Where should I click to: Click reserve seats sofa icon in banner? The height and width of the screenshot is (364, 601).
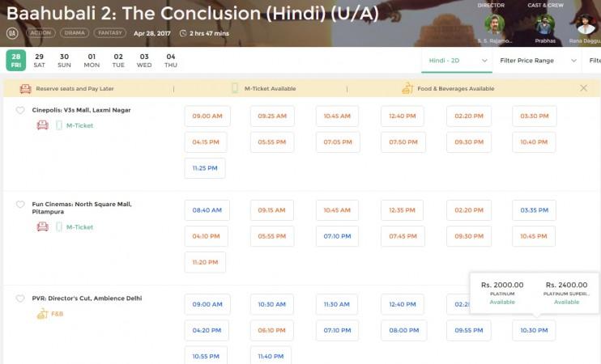(26, 88)
